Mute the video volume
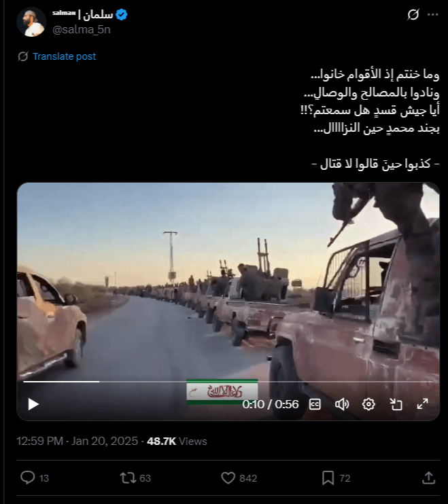 point(341,404)
